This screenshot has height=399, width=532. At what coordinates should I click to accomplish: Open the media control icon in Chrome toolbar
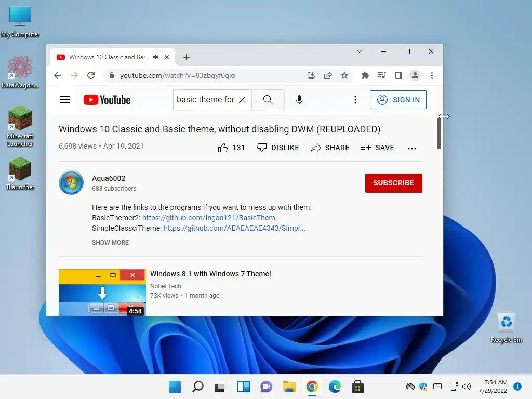click(382, 75)
